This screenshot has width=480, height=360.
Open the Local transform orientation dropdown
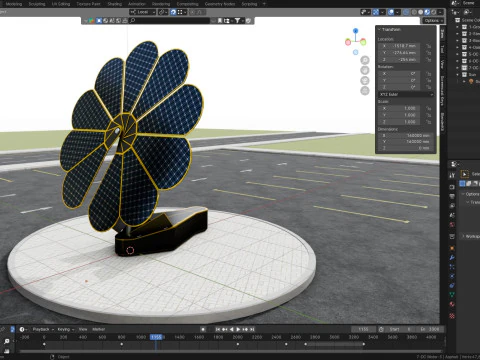pos(143,12)
